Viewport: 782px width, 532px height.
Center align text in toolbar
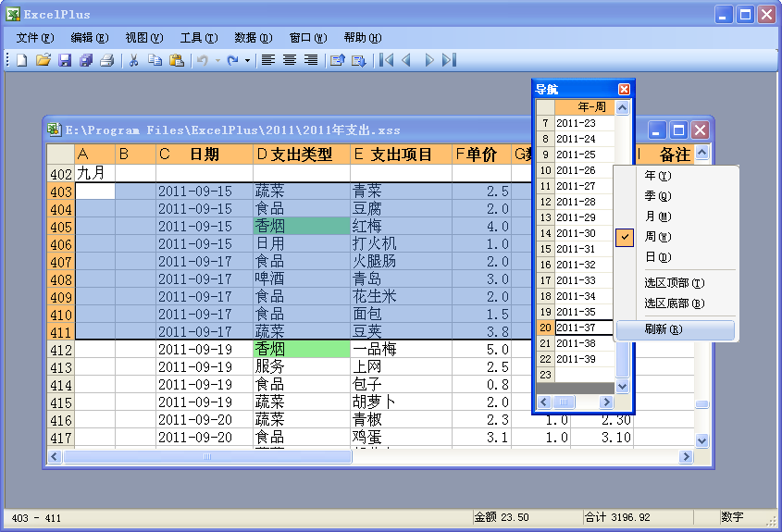pyautogui.click(x=290, y=60)
